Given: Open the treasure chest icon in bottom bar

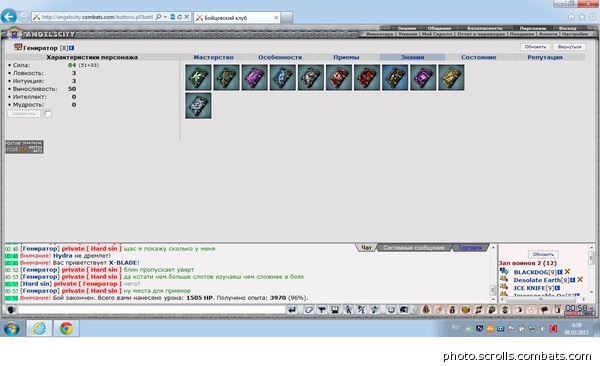Looking at the screenshot, I should [x=465, y=309].
